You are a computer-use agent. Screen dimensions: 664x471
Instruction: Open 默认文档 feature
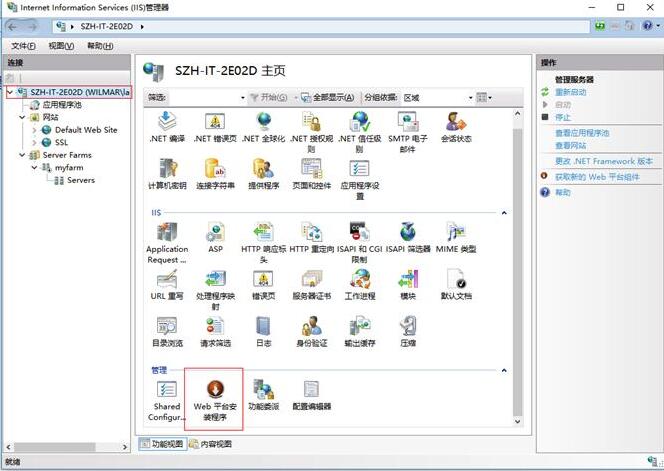point(456,285)
